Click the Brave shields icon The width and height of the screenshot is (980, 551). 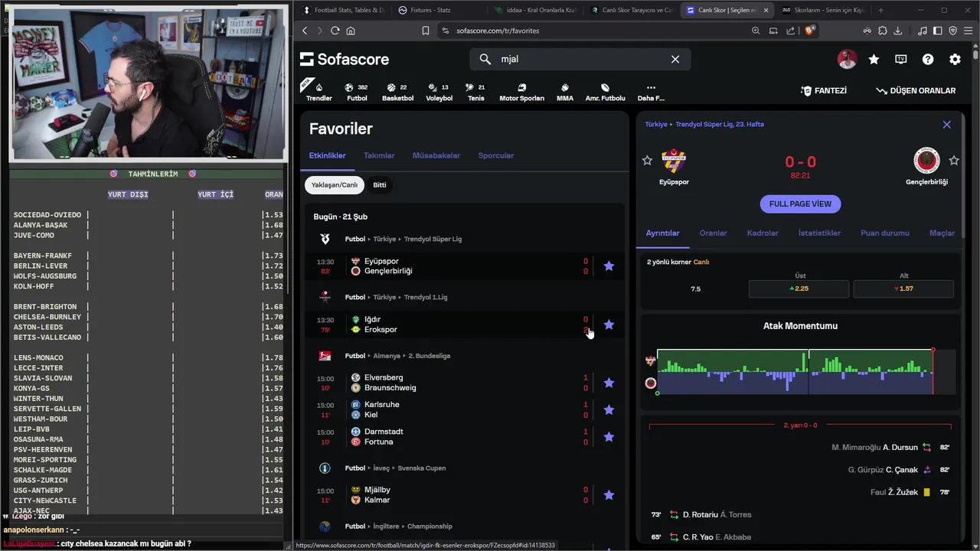click(x=811, y=31)
